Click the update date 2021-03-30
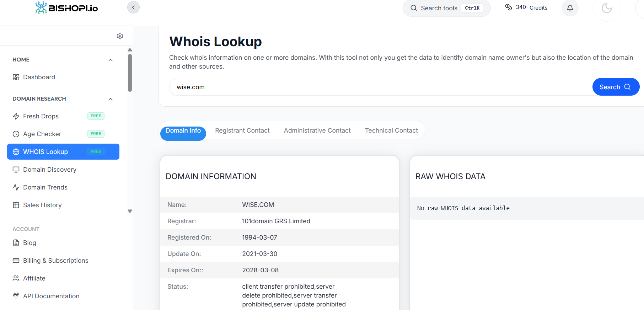This screenshot has height=310, width=644. pyautogui.click(x=259, y=254)
